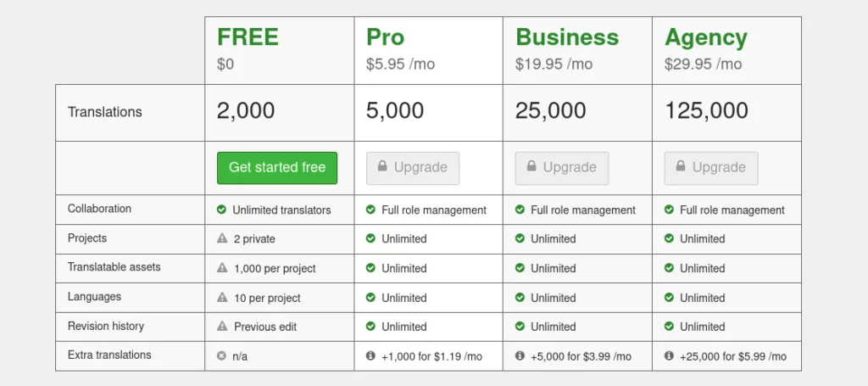Screen dimensions: 868x386
Task: Click the info icon beside +1,000 for $1.19
Action: [371, 355]
